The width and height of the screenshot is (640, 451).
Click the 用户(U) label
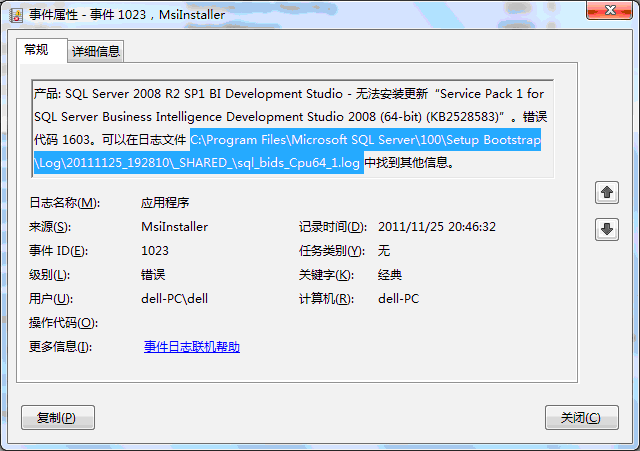click(x=51, y=299)
